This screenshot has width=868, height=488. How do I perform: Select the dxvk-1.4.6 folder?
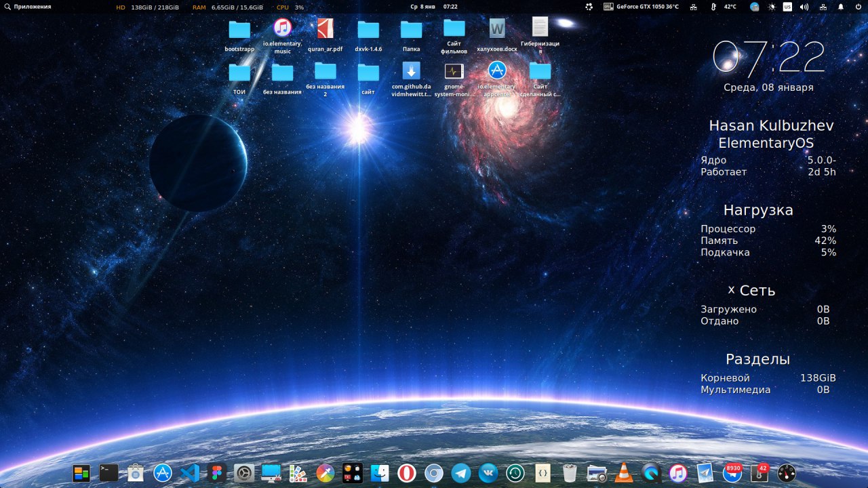coord(368,36)
